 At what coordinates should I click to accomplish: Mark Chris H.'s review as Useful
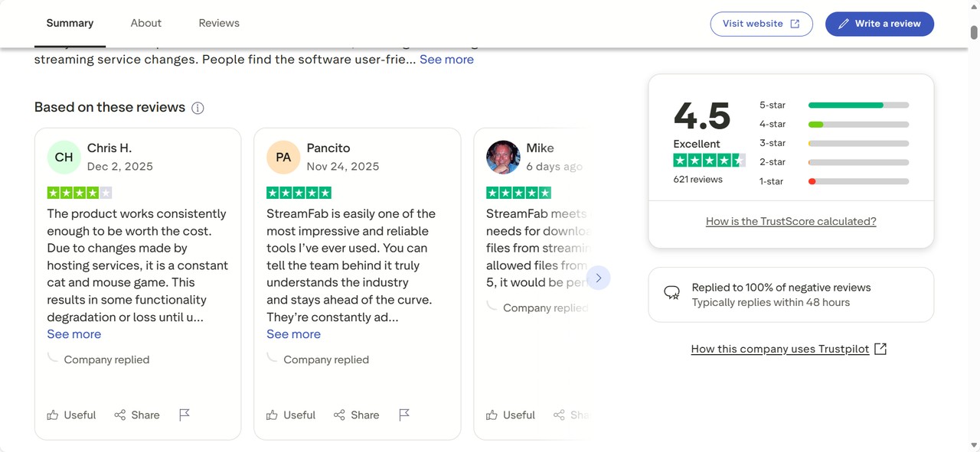71,415
